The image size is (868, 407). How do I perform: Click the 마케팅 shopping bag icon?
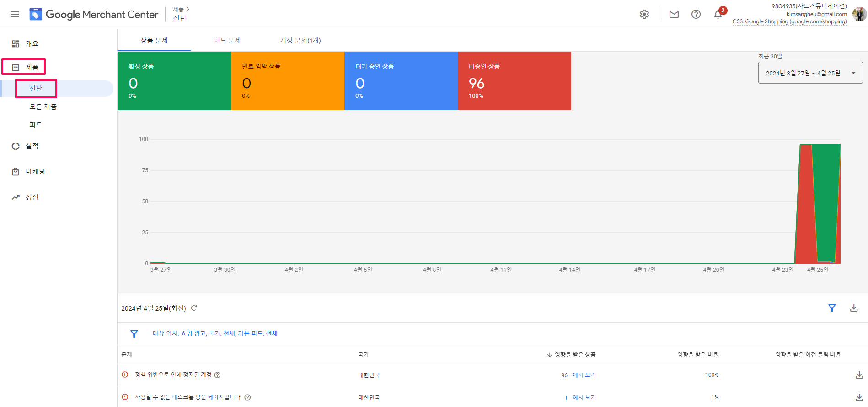point(16,172)
